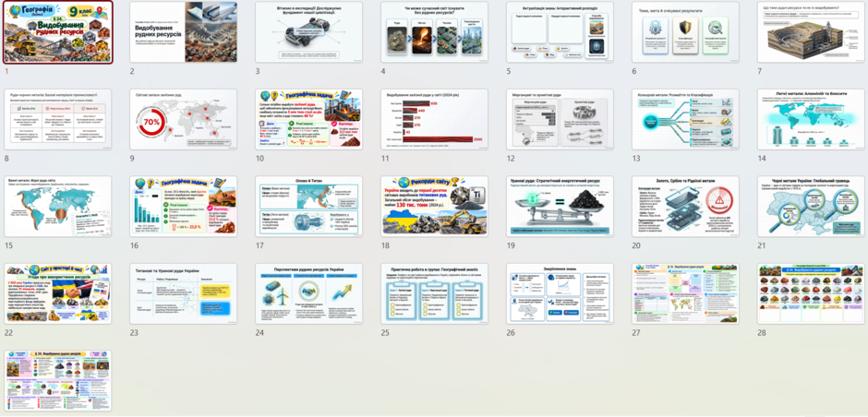Viewport: 868px width, 417px height.
Task: Click slide 10 'Географічна задача' thumbnail
Action: click(309, 119)
